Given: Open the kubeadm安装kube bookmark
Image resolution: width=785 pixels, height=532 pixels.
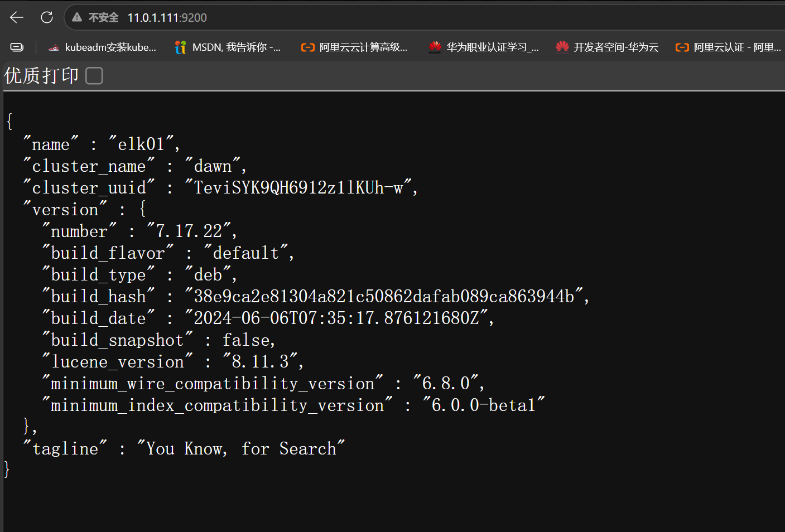Looking at the screenshot, I should [x=102, y=47].
